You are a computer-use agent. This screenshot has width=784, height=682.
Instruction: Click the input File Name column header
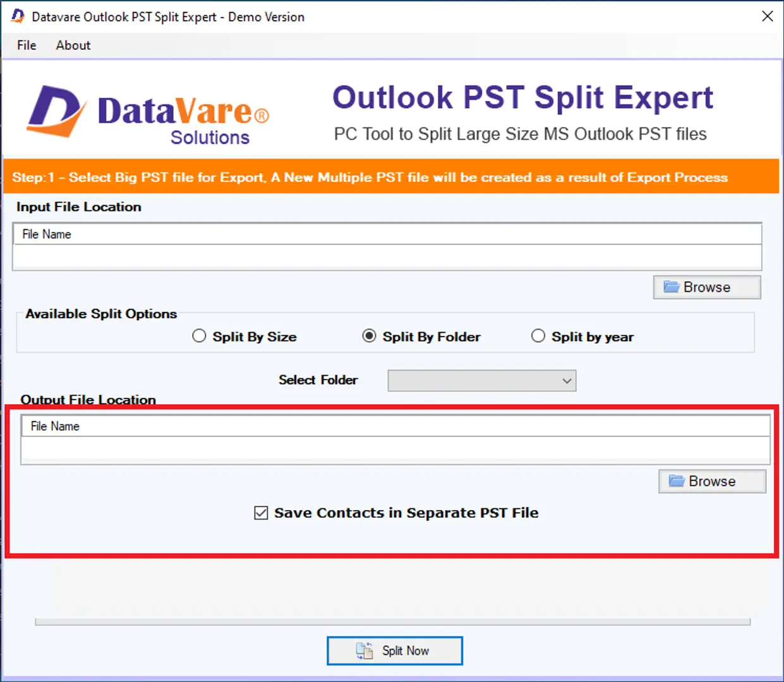tap(47, 234)
